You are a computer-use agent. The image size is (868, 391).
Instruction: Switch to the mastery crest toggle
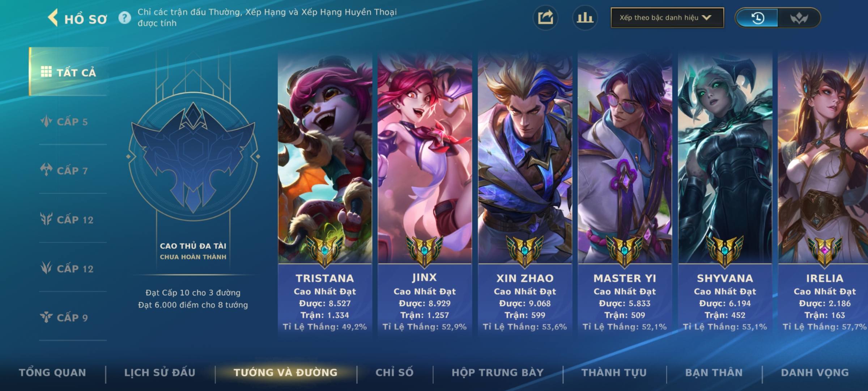click(x=799, y=18)
